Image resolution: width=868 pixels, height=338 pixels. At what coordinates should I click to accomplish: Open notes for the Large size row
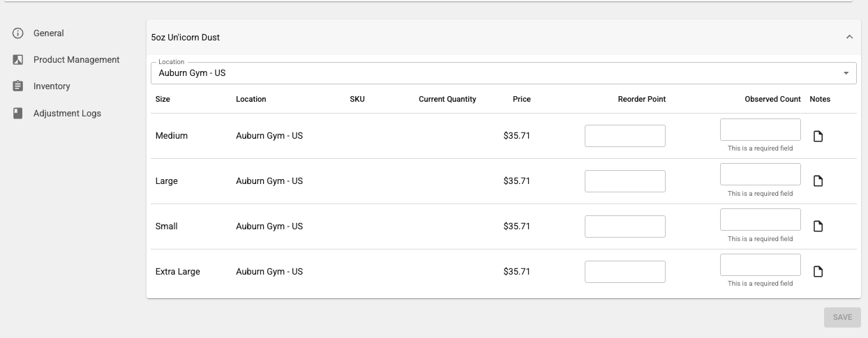click(x=818, y=181)
